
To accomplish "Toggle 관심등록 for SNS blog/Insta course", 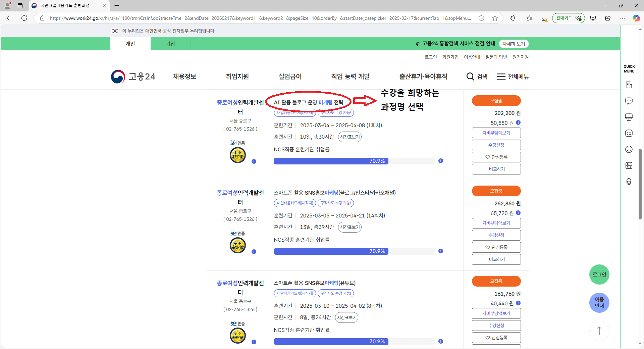I will pyautogui.click(x=496, y=247).
